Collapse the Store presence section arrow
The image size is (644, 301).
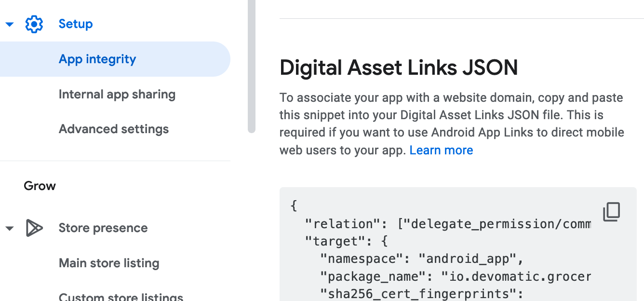(10, 228)
